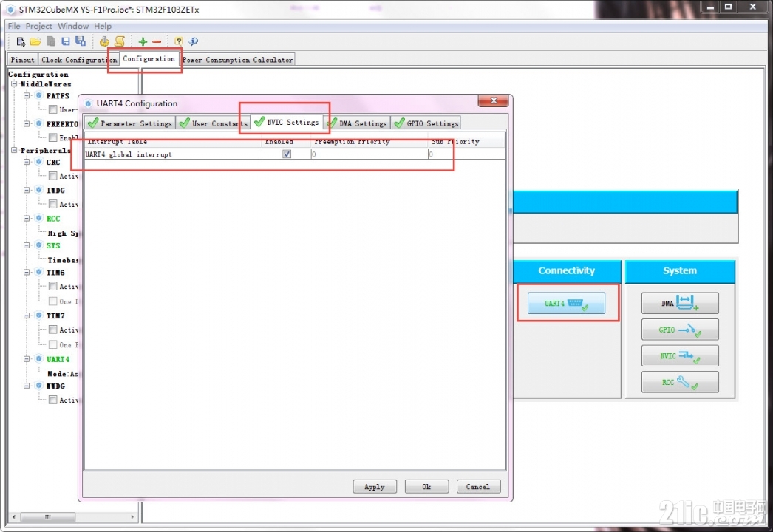The width and height of the screenshot is (773, 532).
Task: Click the Generate Code gear icon
Action: (104, 41)
